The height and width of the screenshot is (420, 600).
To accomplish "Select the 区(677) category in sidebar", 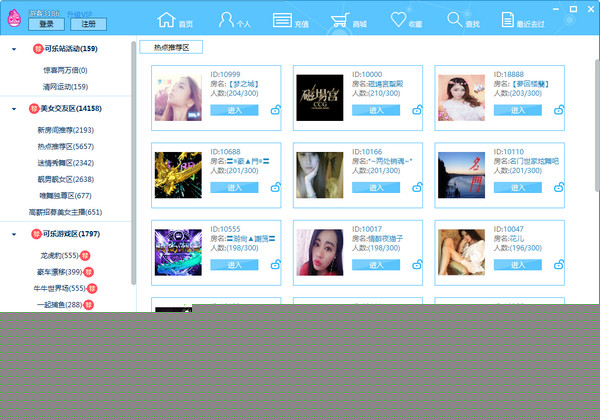I will tap(65, 196).
